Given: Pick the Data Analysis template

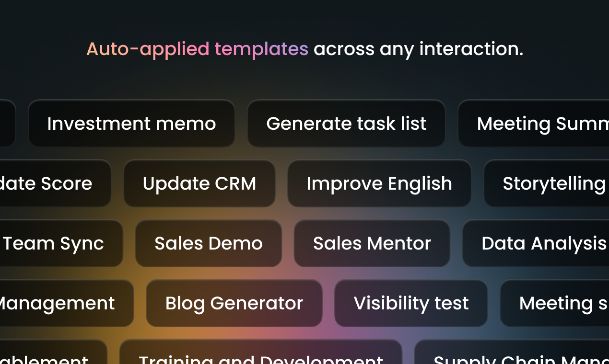Looking at the screenshot, I should 536,243.
